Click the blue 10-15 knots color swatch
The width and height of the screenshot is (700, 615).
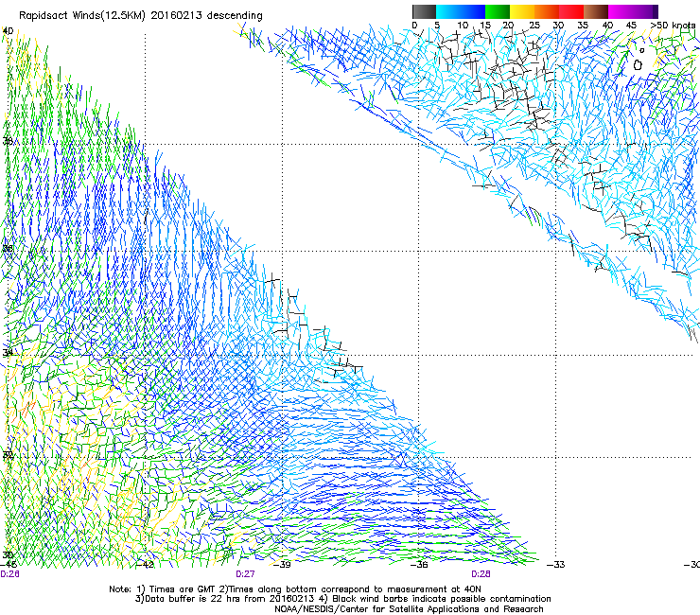pyautogui.click(x=473, y=11)
